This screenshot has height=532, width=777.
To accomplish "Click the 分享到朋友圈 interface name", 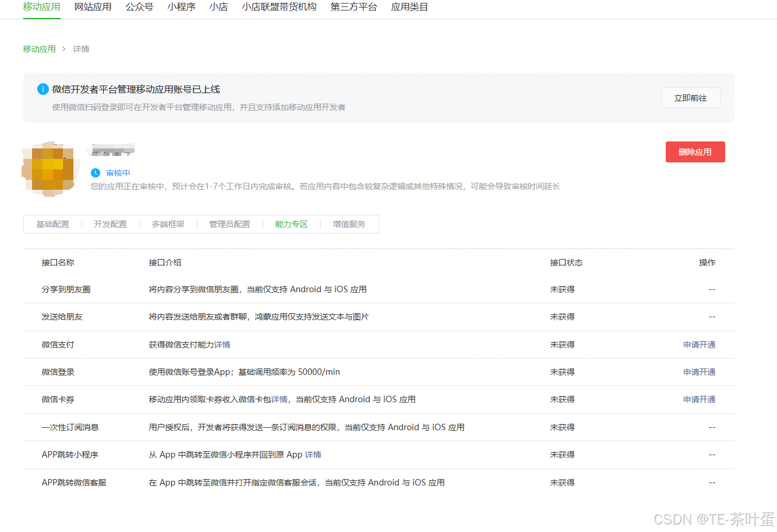I will pyautogui.click(x=66, y=289).
